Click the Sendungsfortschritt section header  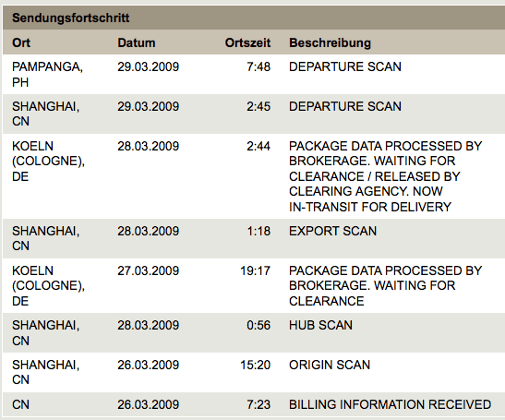[x=70, y=18]
